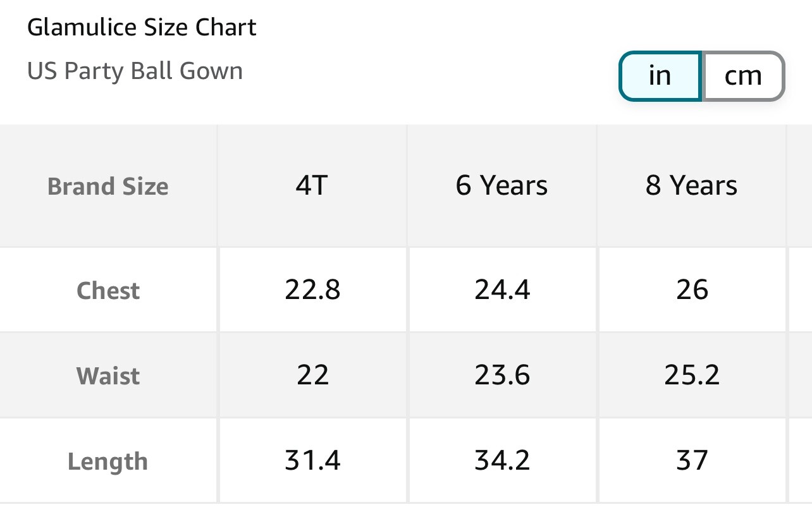Click the US Party Ball Gown subtitle
Screen dimensions: 812x519
point(135,71)
